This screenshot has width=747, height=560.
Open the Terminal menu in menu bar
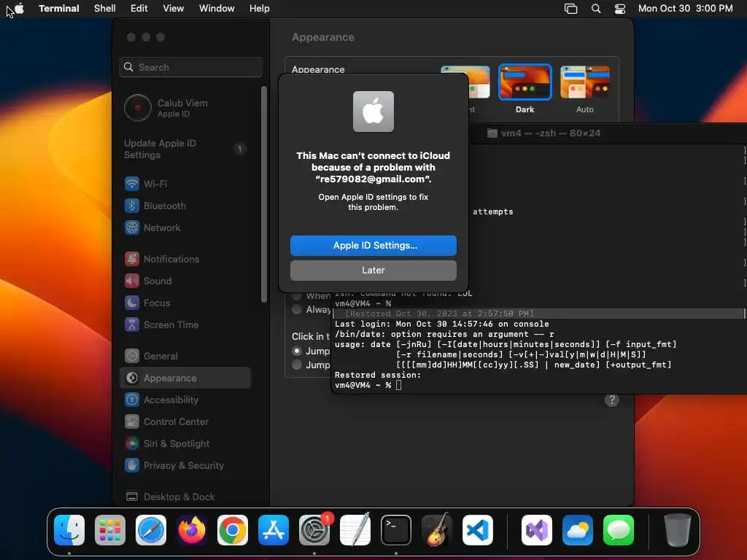59,9
